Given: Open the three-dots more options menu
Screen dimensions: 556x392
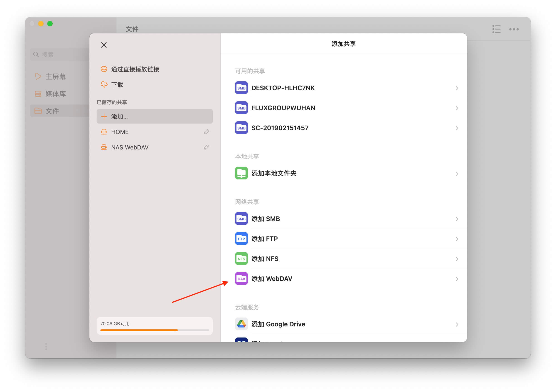Looking at the screenshot, I should (514, 29).
